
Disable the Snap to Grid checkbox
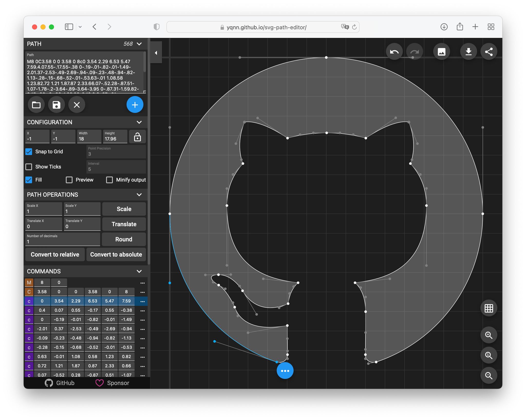pos(29,152)
